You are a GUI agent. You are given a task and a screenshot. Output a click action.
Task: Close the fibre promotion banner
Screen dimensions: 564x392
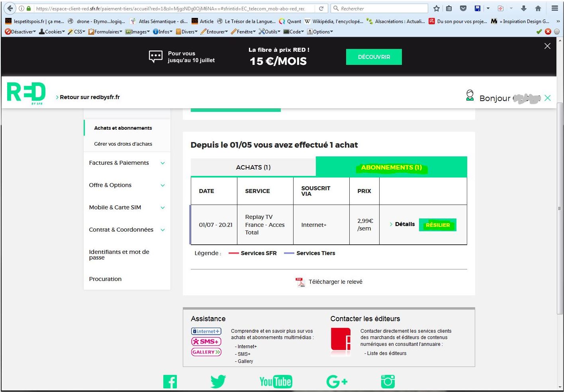[x=547, y=46]
